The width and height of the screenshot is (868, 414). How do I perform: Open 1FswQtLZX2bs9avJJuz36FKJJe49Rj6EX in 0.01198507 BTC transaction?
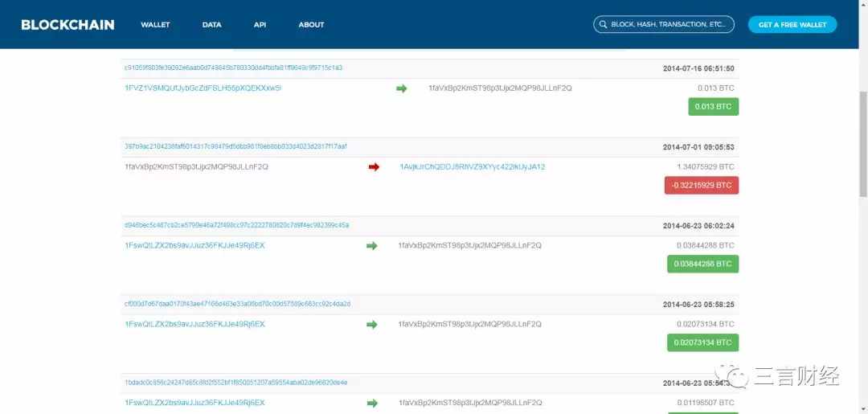(194, 403)
